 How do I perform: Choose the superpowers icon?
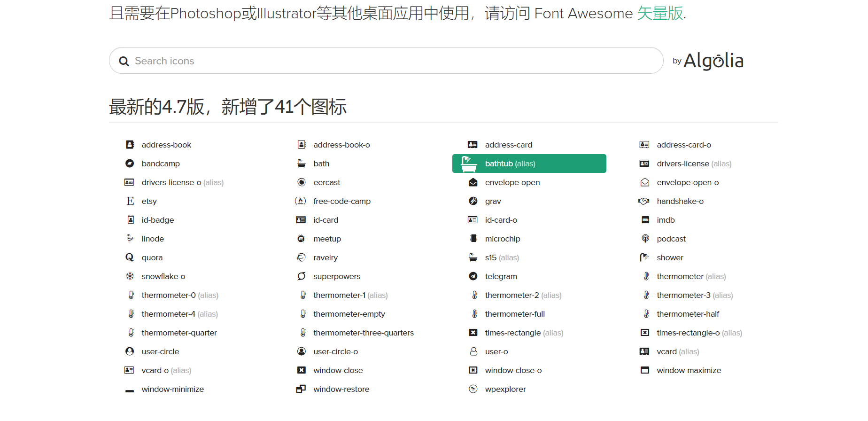pyautogui.click(x=301, y=276)
